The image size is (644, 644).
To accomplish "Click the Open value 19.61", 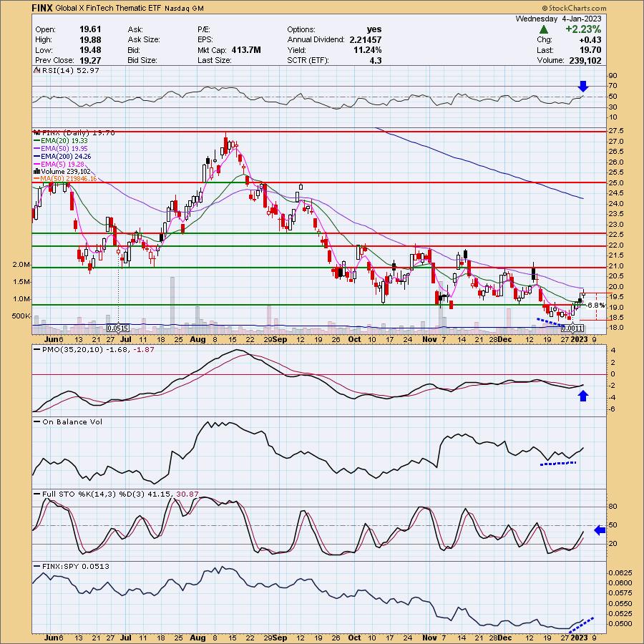I will click(90, 29).
